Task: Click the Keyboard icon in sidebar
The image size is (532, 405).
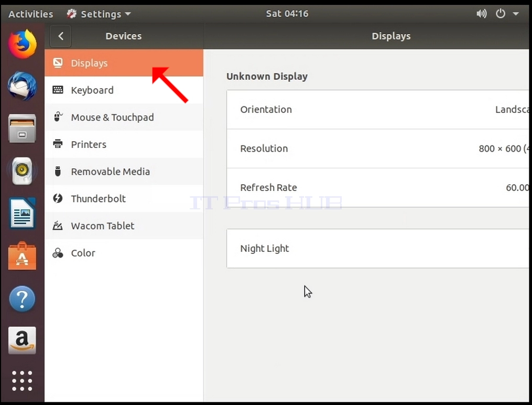Action: [58, 90]
